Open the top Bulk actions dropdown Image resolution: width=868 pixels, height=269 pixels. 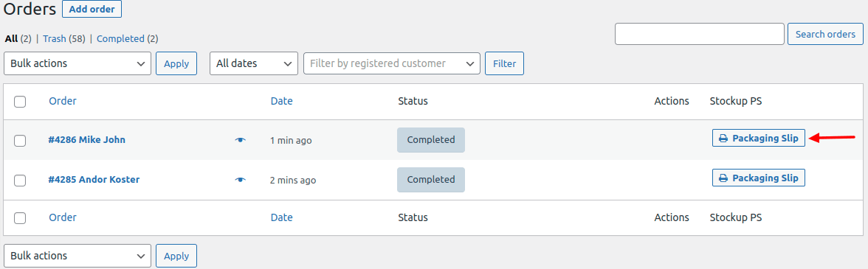point(77,63)
